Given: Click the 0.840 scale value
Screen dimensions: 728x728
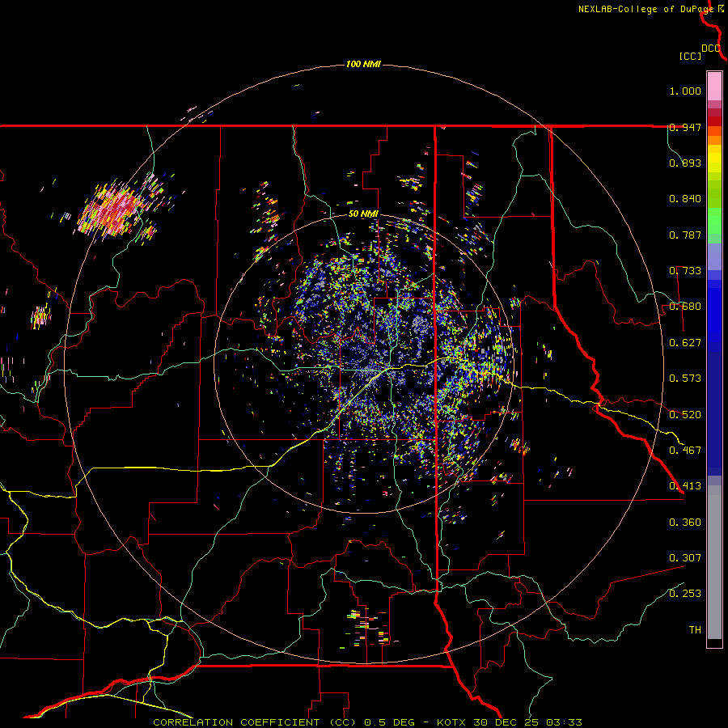Looking at the screenshot, I should tap(685, 199).
